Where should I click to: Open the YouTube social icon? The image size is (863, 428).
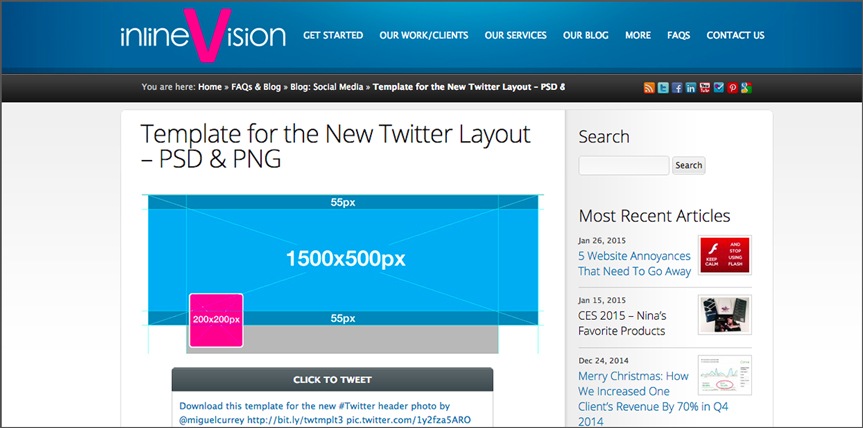click(705, 87)
